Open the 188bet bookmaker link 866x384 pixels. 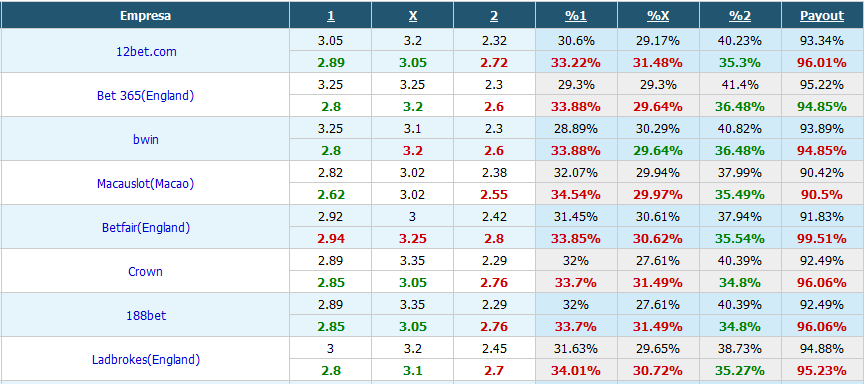[x=145, y=315]
